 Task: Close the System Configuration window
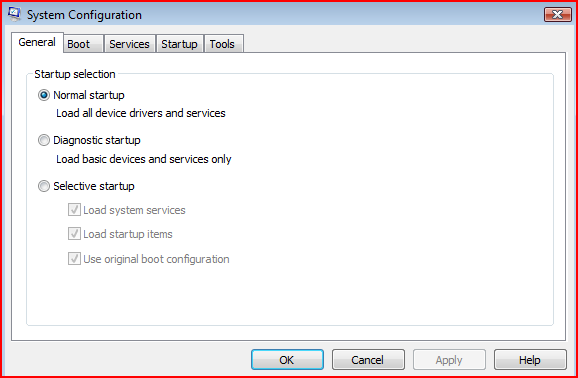557,15
